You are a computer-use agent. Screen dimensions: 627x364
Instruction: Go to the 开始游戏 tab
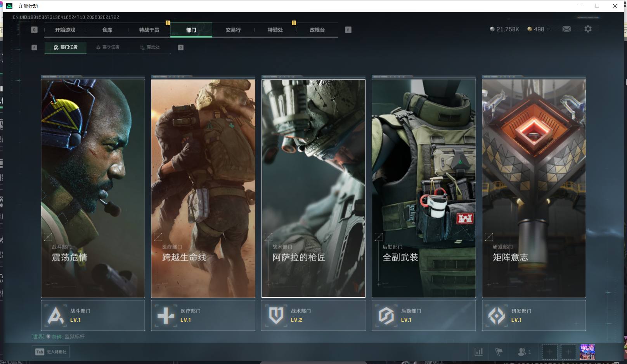tap(65, 30)
